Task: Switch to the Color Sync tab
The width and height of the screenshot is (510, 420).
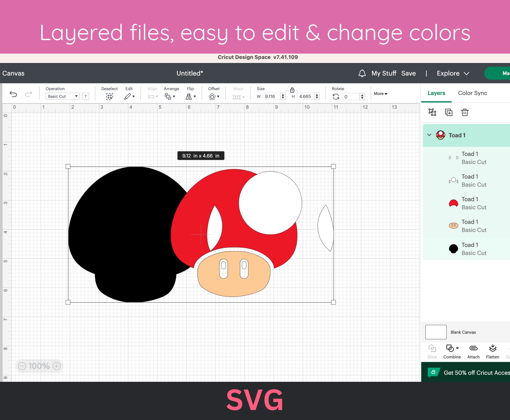Action: 472,93
